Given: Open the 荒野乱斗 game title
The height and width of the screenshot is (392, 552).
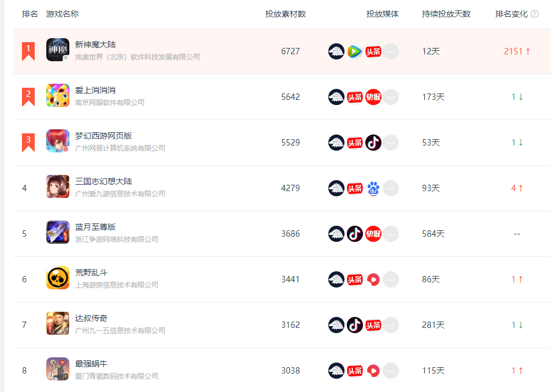Looking at the screenshot, I should (91, 272).
